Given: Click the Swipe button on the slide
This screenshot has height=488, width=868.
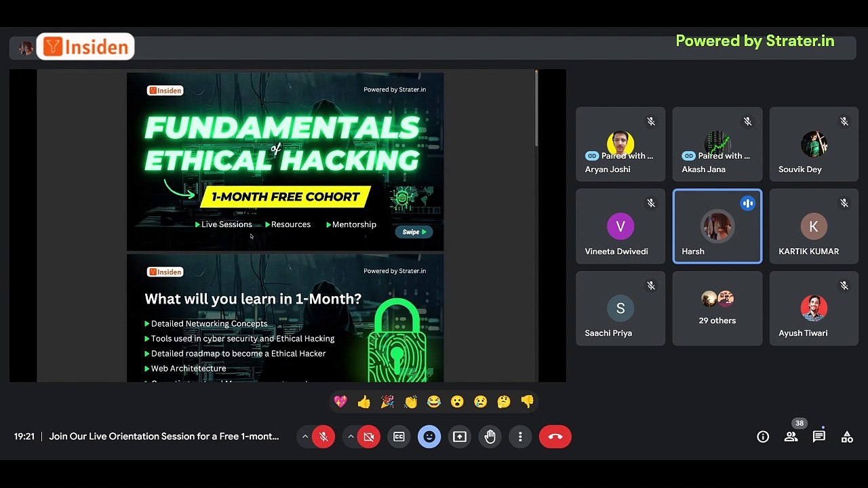Looking at the screenshot, I should tap(414, 232).
